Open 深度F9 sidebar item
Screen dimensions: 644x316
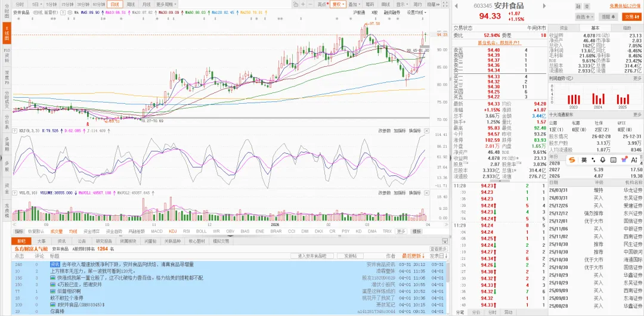(7, 78)
